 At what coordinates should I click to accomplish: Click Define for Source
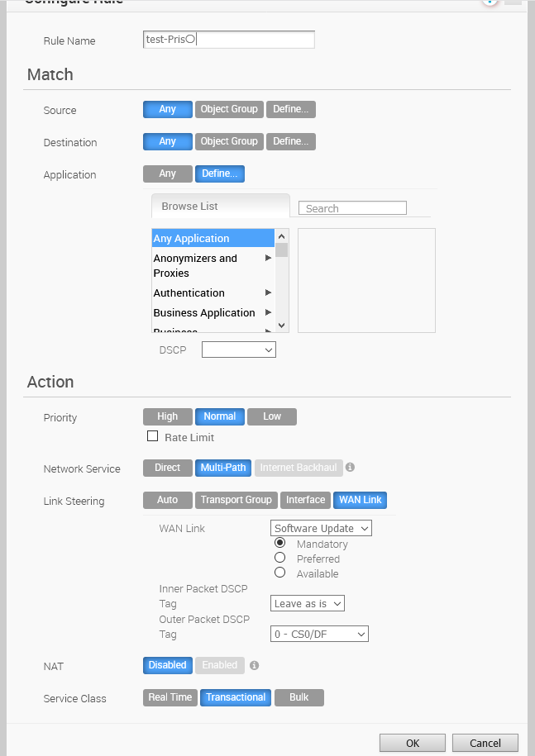click(291, 109)
